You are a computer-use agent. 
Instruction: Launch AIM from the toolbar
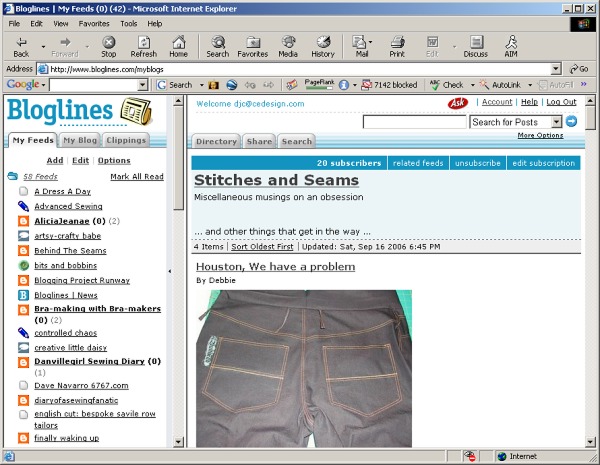(x=512, y=46)
